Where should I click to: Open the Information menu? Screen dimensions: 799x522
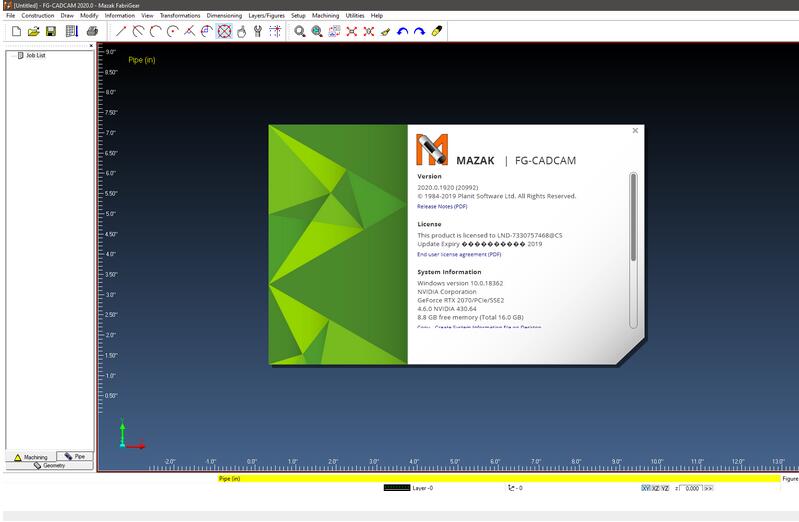(x=120, y=16)
